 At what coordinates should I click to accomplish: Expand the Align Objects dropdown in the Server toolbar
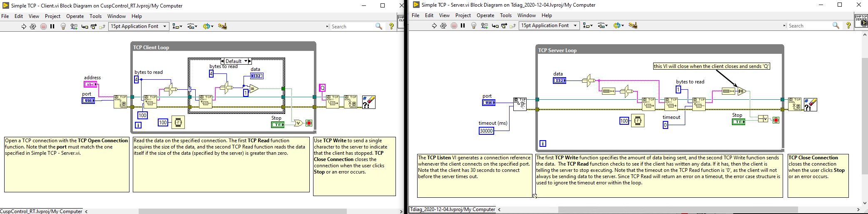point(587,25)
